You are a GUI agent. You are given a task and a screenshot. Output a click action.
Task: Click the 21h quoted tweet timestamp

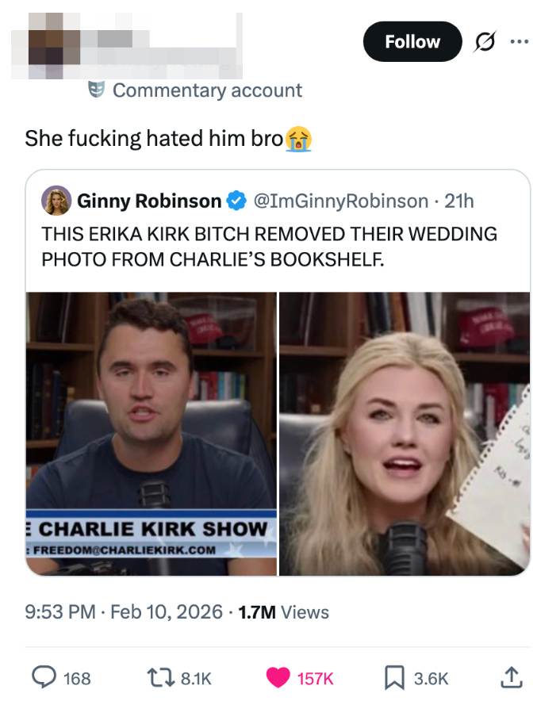pos(459,201)
